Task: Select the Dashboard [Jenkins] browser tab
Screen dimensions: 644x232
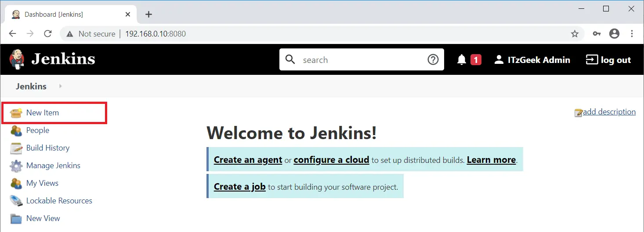Action: tap(71, 14)
